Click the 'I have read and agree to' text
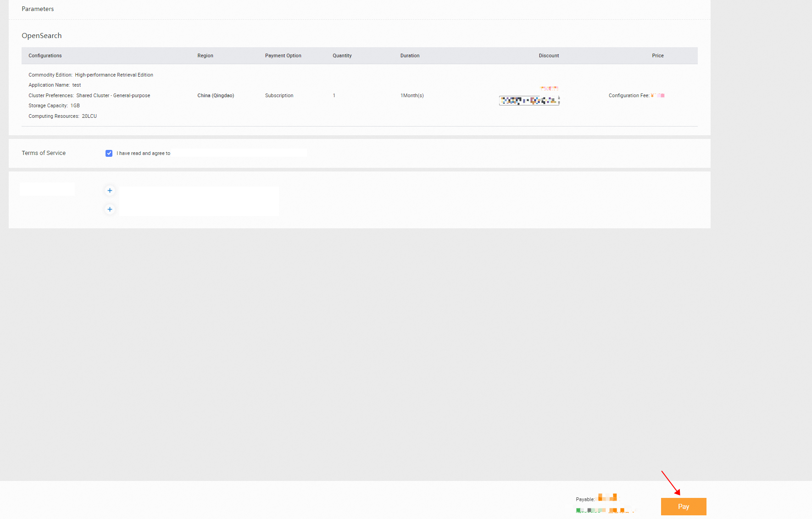Viewport: 812px width, 519px height. 143,153
